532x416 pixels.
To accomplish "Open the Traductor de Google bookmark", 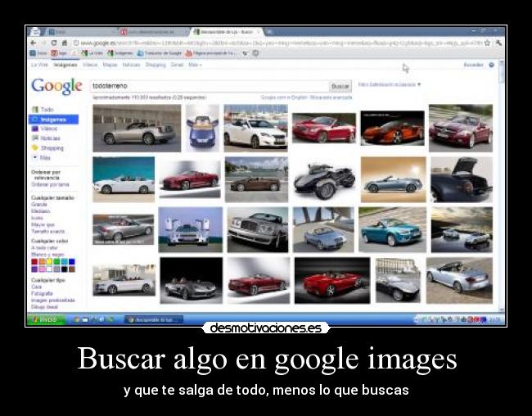I will [x=159, y=53].
